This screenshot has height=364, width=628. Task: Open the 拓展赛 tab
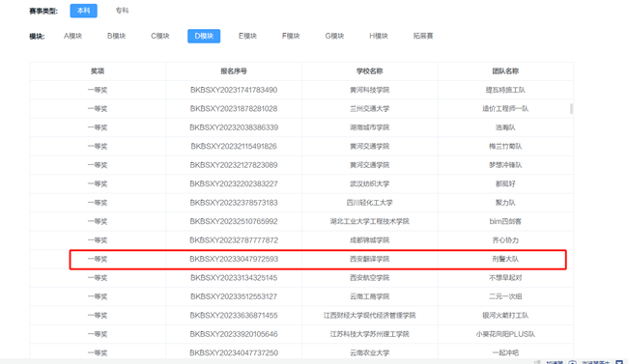[x=423, y=36]
